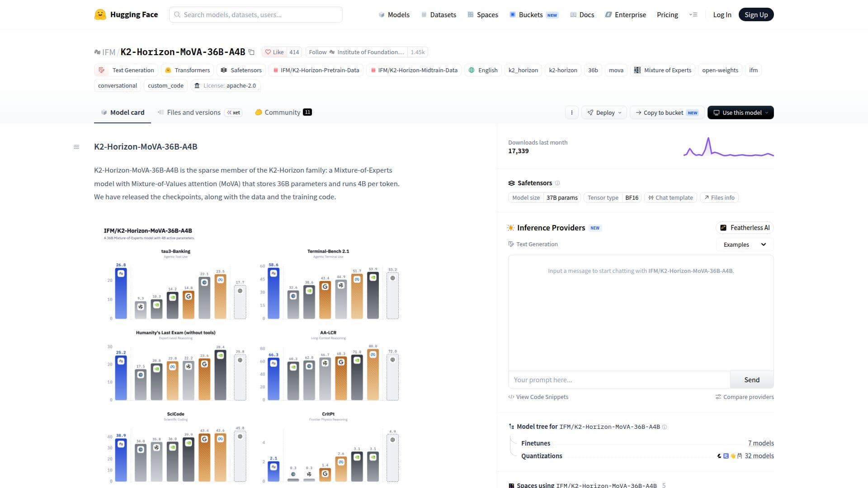Open the Use this model dropdown
The height and width of the screenshot is (488, 868).
click(741, 113)
